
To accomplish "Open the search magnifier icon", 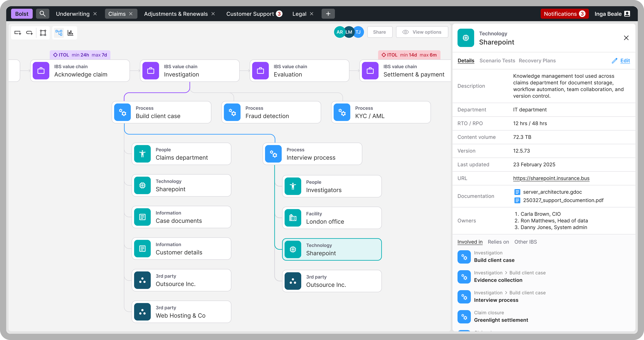I will (x=42, y=14).
